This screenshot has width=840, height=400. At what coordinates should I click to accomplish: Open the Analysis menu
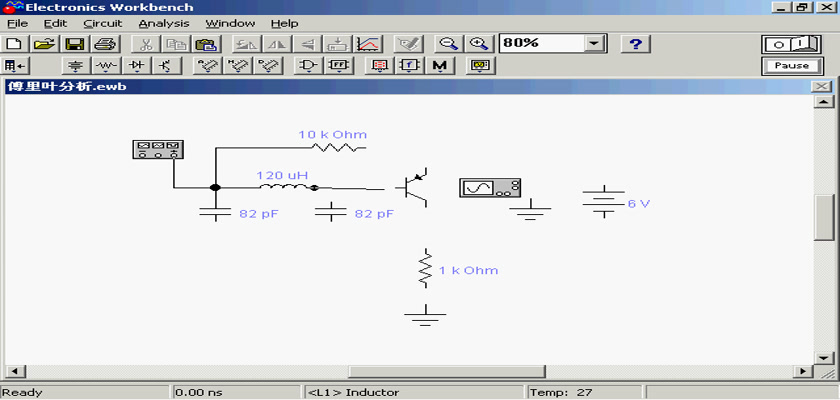coord(164,24)
